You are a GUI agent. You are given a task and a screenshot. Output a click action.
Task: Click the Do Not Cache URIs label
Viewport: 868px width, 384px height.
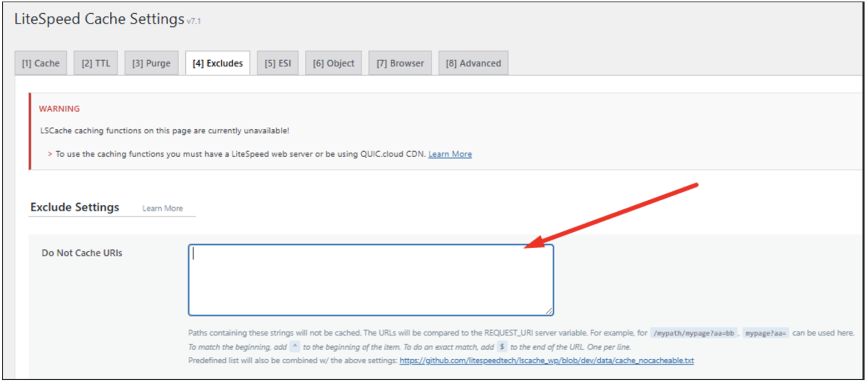(x=82, y=253)
